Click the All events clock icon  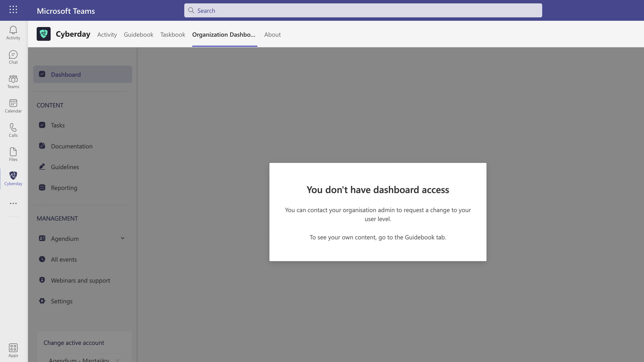click(42, 259)
